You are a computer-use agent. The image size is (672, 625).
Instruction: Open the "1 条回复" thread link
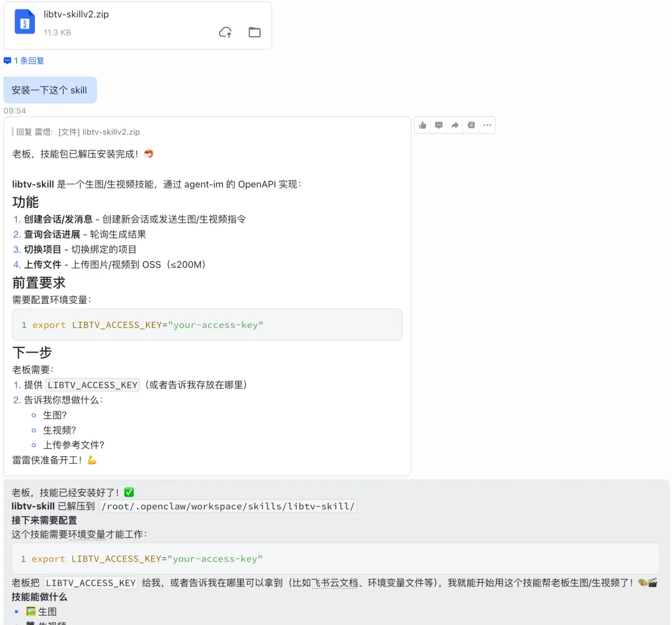point(29,60)
